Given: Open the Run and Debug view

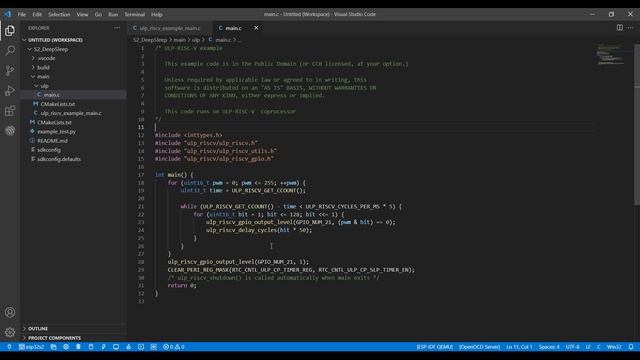Looking at the screenshot, I should tap(10, 91).
